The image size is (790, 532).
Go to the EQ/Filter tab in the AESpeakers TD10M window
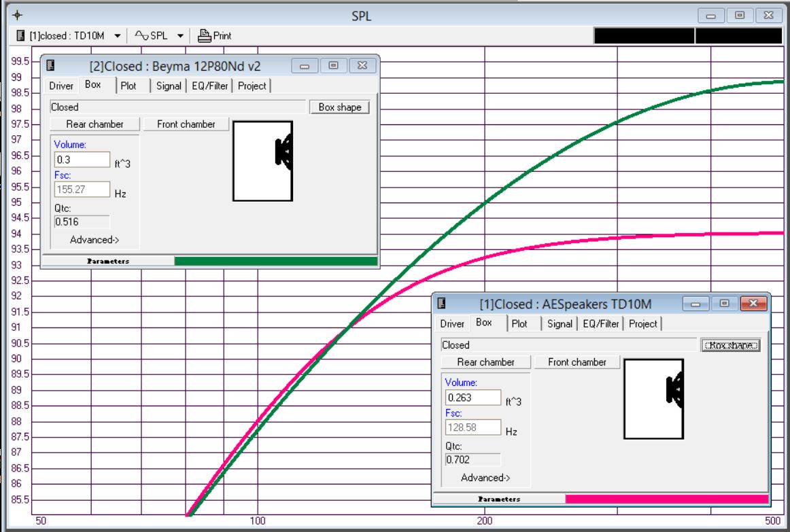601,323
